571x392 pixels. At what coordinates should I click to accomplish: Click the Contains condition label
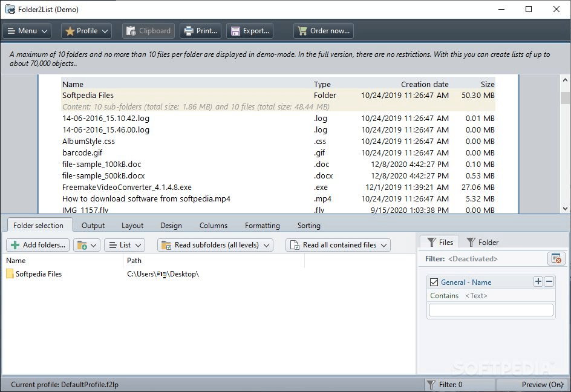click(444, 295)
